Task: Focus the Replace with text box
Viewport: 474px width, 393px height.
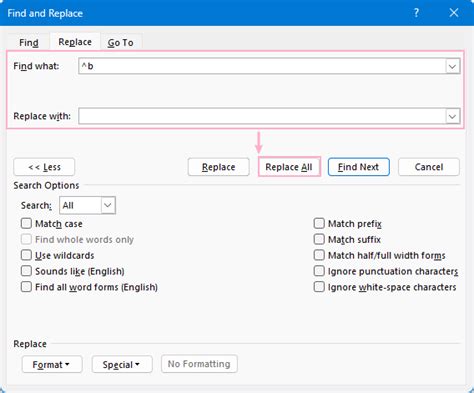Action: point(262,116)
